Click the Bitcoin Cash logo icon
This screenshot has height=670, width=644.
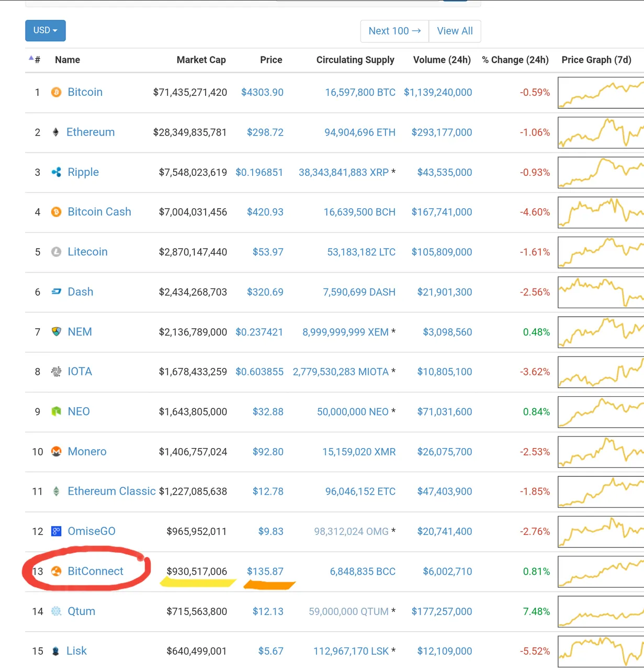tap(56, 212)
